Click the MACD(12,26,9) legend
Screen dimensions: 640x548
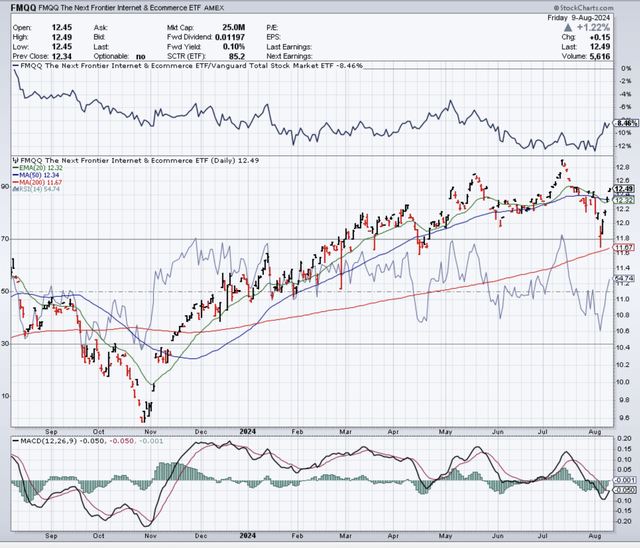coord(87,441)
